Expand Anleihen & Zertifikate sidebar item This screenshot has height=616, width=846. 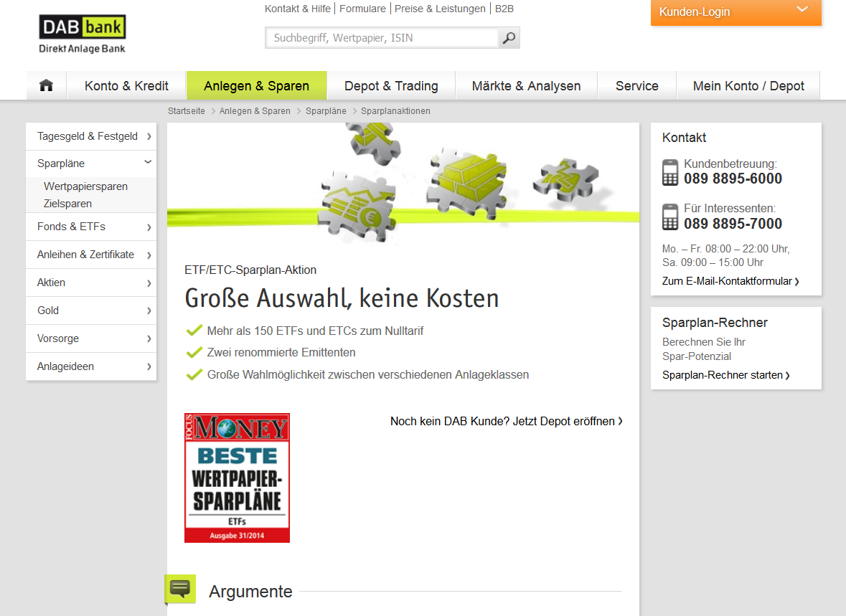(x=91, y=255)
